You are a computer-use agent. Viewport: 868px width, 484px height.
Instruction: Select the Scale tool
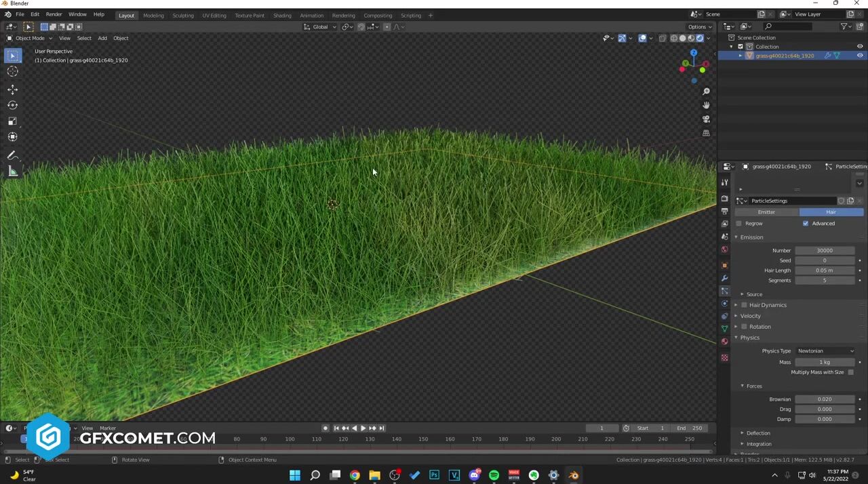[13, 121]
